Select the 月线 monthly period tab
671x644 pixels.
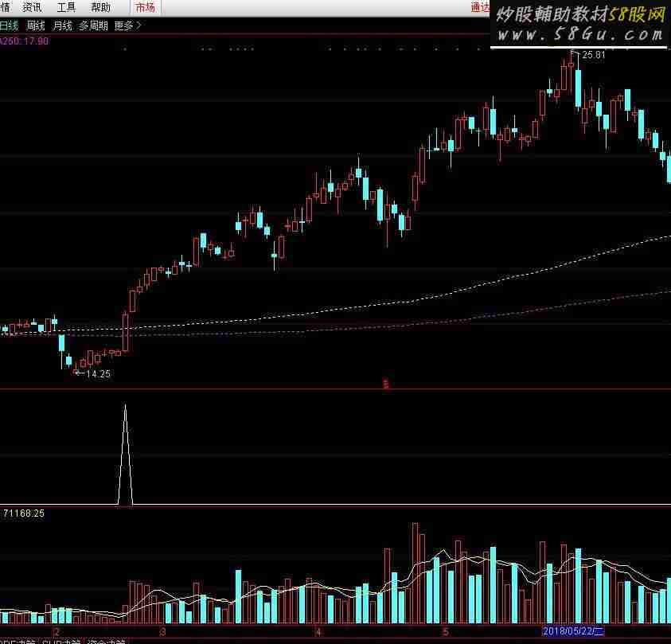click(x=62, y=26)
